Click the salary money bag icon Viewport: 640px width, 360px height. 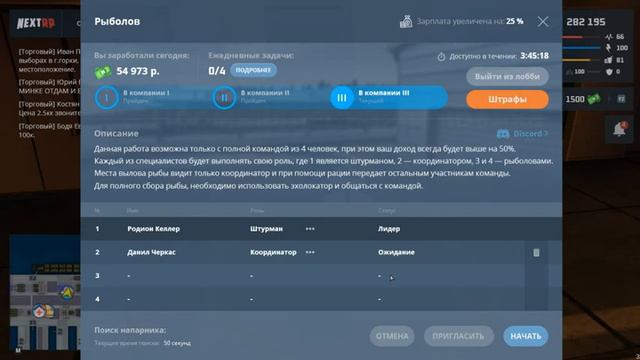tap(406, 22)
